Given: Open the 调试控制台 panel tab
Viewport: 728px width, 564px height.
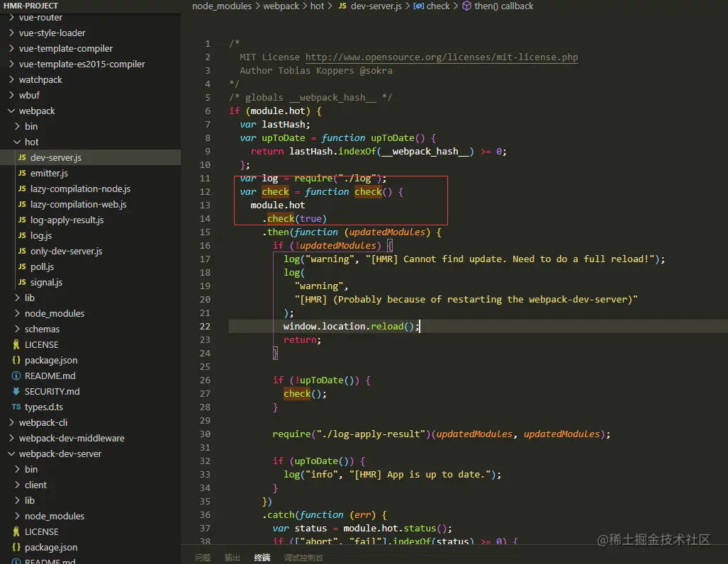Looking at the screenshot, I should tap(303, 558).
